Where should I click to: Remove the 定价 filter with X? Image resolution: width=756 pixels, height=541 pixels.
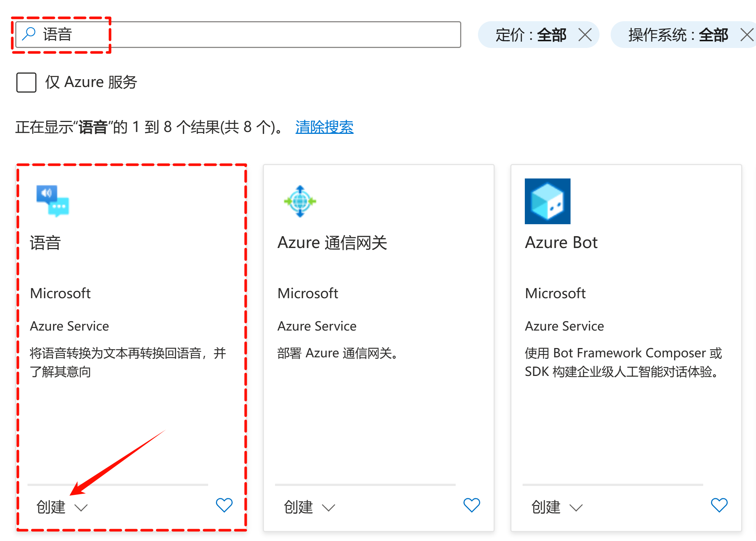[585, 35]
